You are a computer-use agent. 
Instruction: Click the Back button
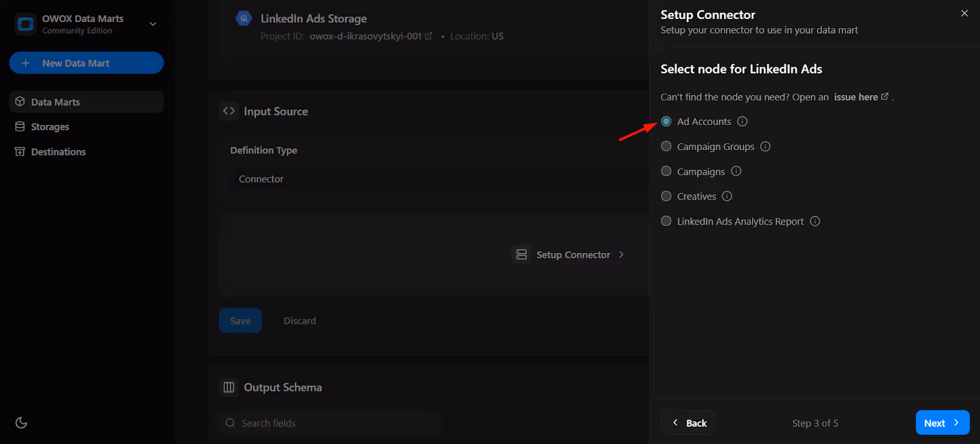coord(688,423)
